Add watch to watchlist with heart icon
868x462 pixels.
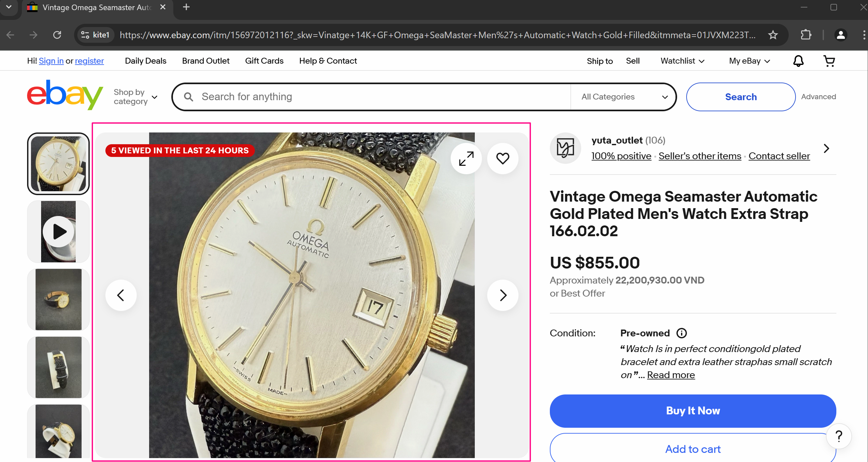pos(503,158)
